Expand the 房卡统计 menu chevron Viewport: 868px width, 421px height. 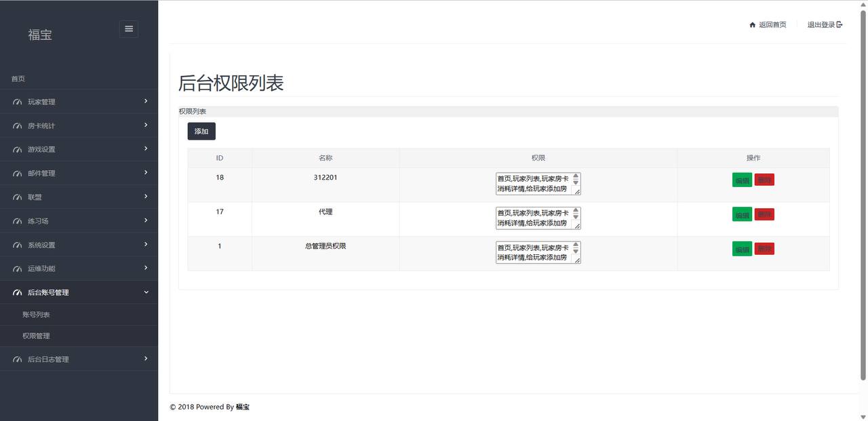click(x=146, y=125)
